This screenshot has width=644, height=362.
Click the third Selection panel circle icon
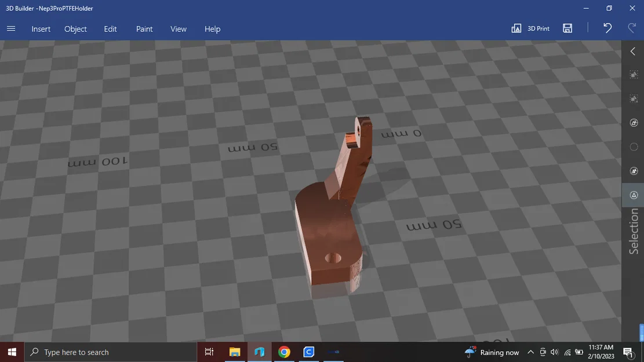(x=634, y=123)
